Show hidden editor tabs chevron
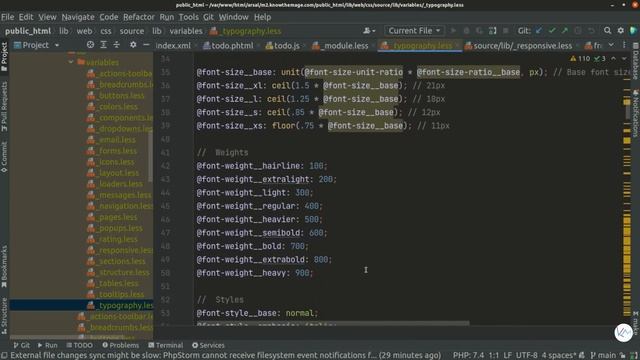This screenshot has width=640, height=360. coord(611,45)
